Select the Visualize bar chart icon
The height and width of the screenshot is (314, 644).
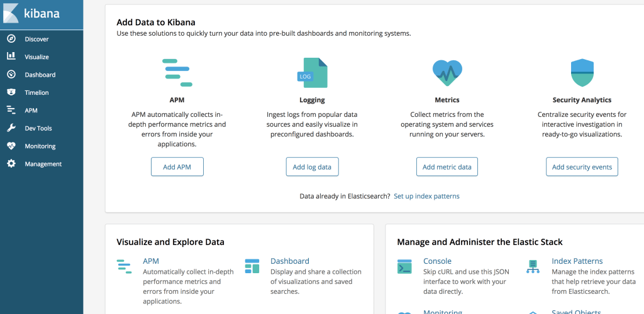click(x=11, y=57)
